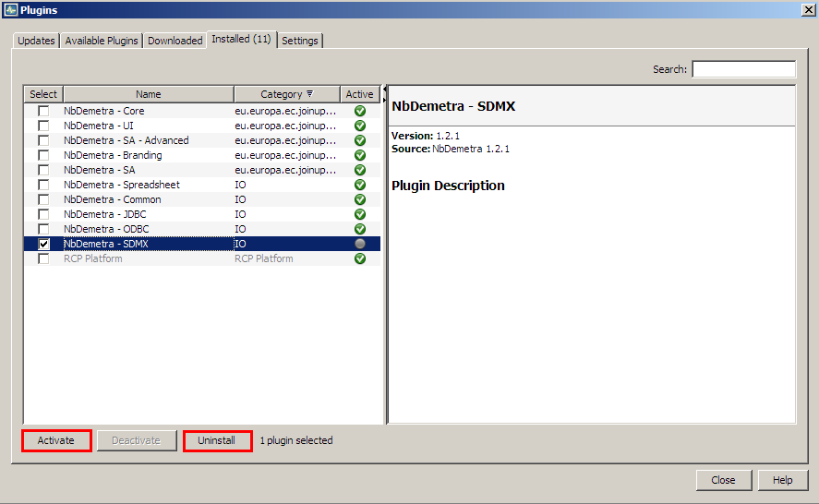
Task: Click the active status icon for NbDemetra - ODBC
Action: pos(359,229)
